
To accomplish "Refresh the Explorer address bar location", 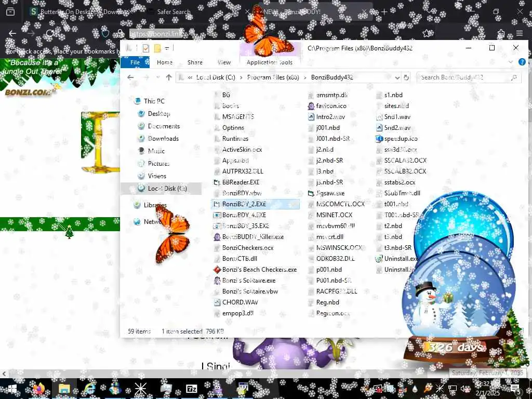I will [406, 77].
